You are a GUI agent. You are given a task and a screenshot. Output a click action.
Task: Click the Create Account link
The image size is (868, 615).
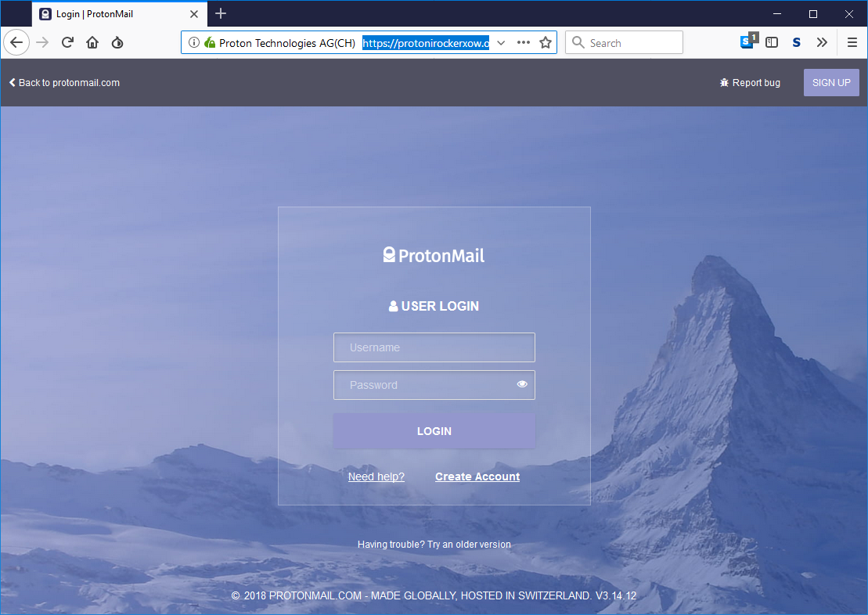pyautogui.click(x=477, y=477)
